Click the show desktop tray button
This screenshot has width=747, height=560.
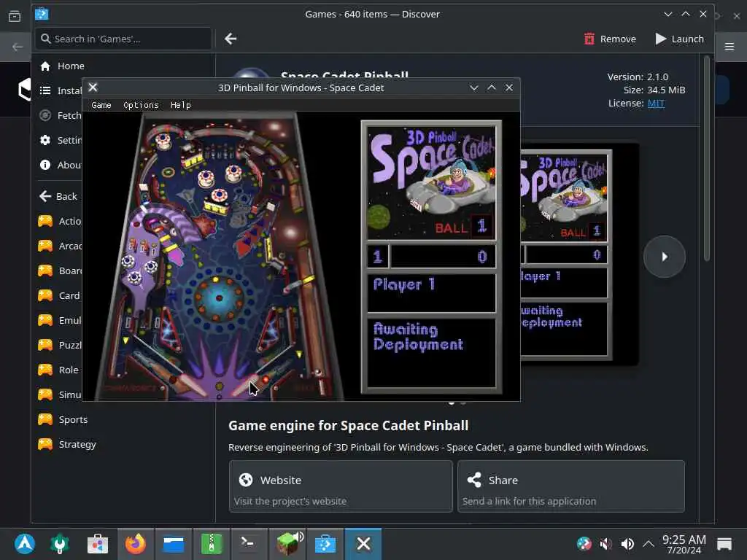[724, 544]
